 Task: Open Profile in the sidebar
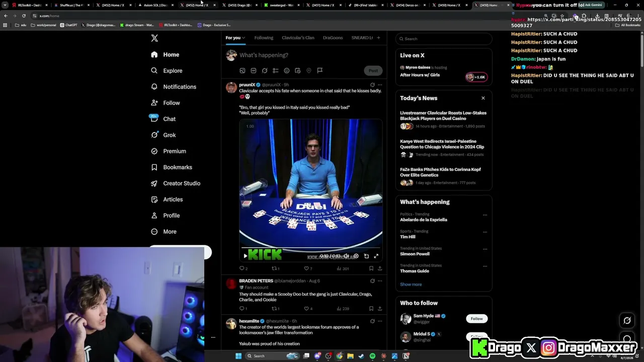pyautogui.click(x=165, y=215)
